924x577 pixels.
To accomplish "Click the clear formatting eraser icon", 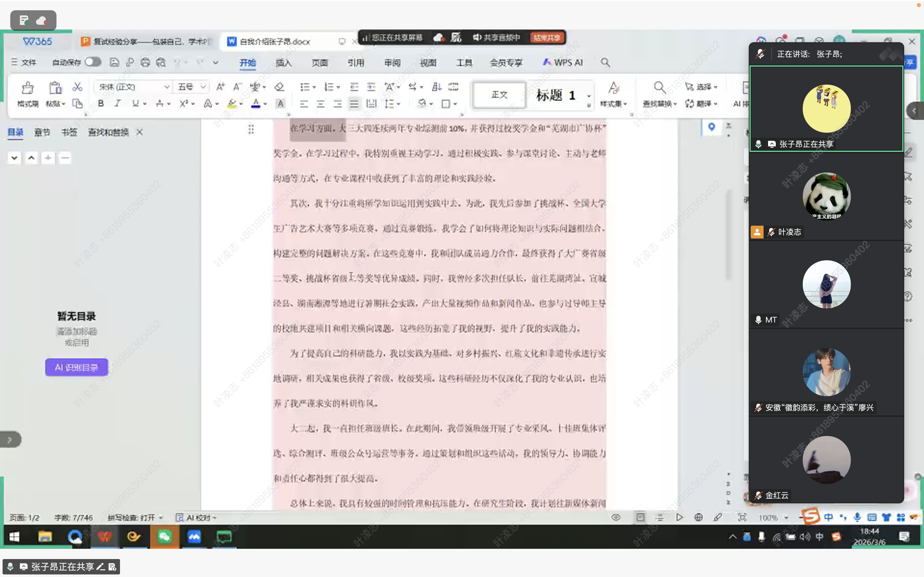I will [279, 87].
